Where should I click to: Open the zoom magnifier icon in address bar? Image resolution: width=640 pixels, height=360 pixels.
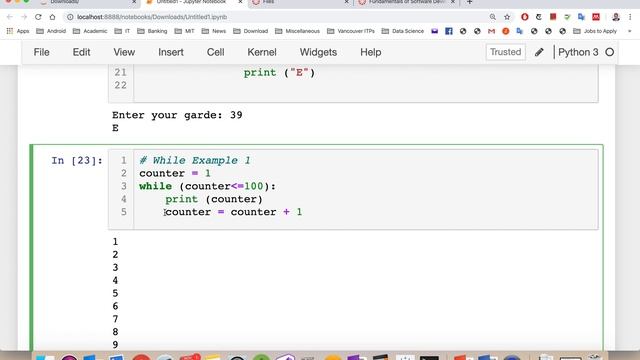point(493,17)
